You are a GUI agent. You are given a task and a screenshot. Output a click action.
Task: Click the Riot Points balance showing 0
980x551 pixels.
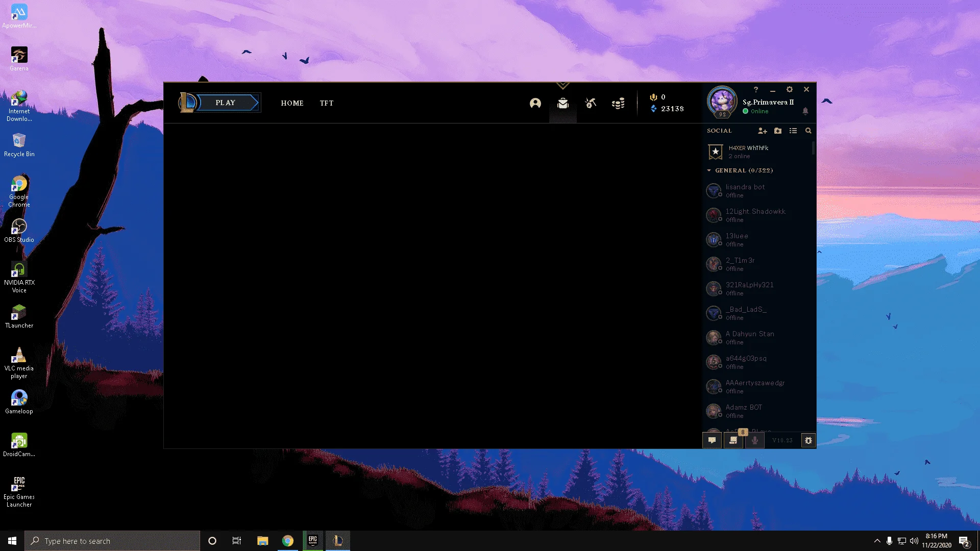(x=657, y=97)
